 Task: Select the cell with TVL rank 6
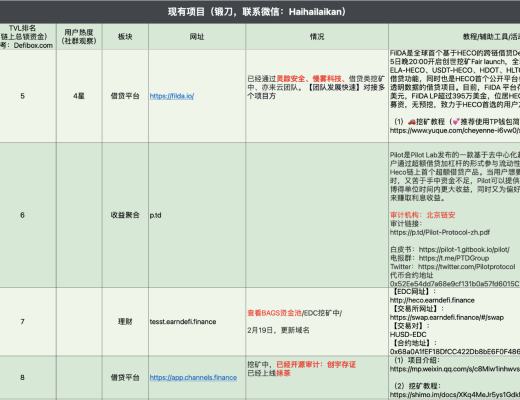(28, 215)
